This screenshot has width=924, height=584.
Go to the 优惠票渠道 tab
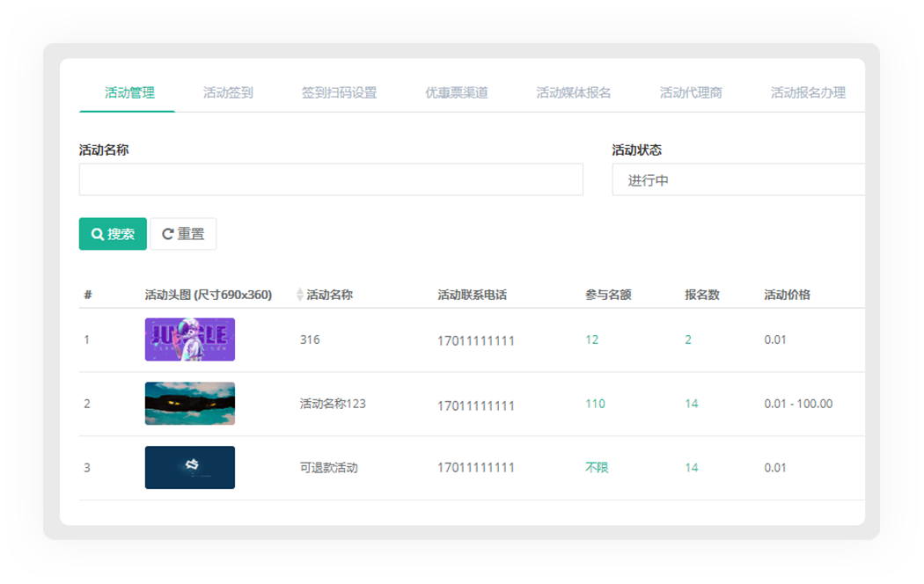(456, 92)
